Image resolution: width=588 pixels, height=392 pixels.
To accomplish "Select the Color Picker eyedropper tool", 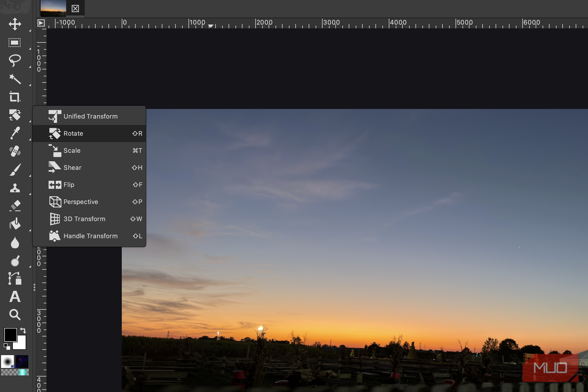I will (15, 133).
